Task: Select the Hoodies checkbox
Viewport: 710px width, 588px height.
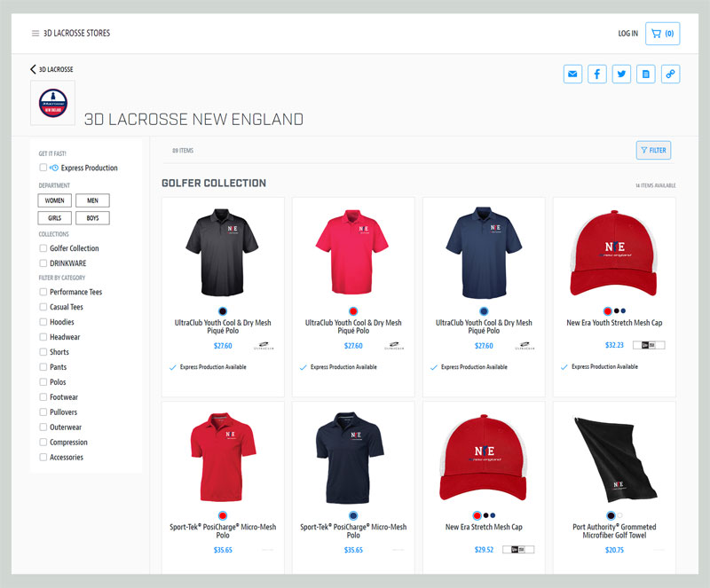Action: 43,322
